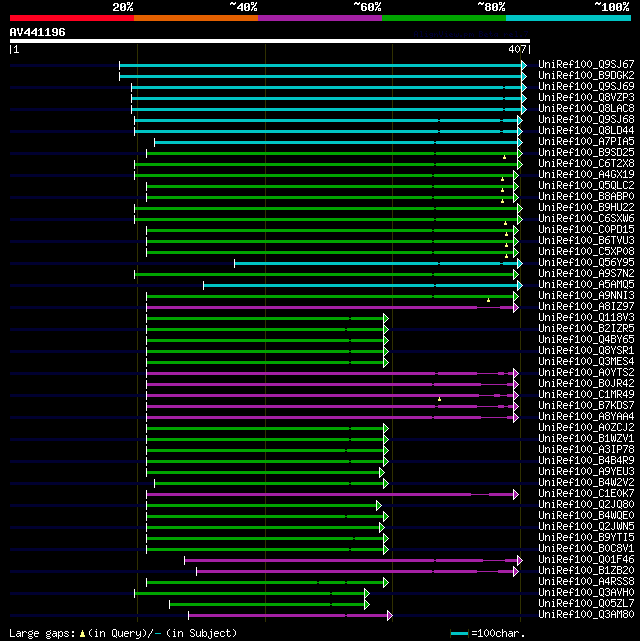Open the UniRef100_Q8LD44 hit label
Image resolution: width=640 pixels, height=641 pixels.
pos(586,131)
